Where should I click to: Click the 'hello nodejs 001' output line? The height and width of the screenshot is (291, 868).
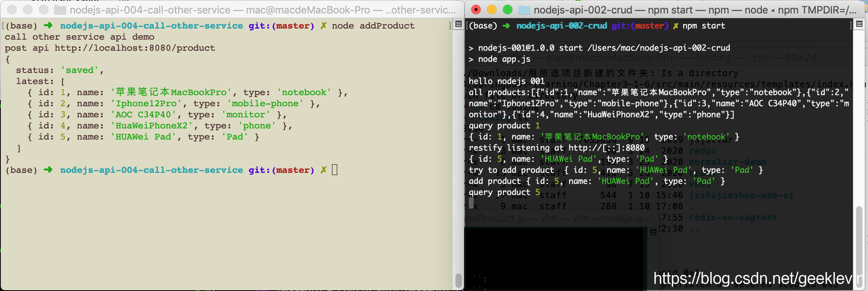click(x=506, y=81)
